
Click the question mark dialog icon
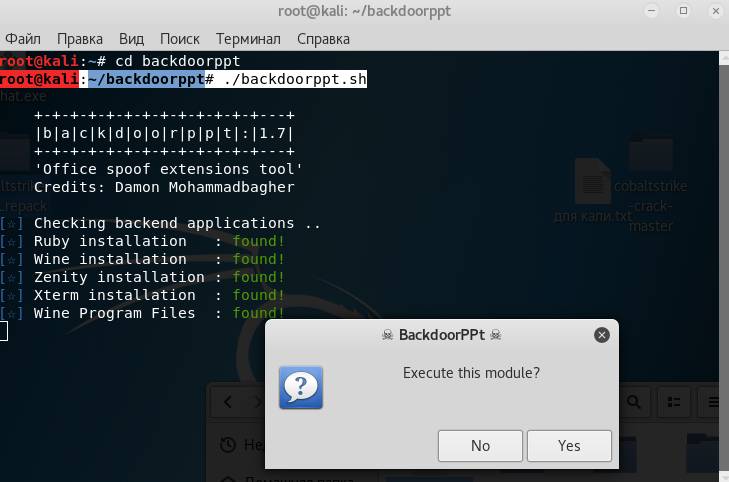pos(298,387)
